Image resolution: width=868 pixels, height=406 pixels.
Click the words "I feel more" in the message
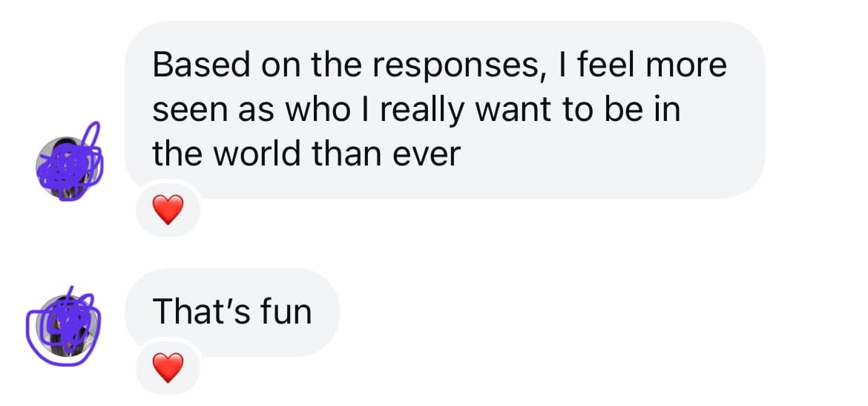(642, 66)
